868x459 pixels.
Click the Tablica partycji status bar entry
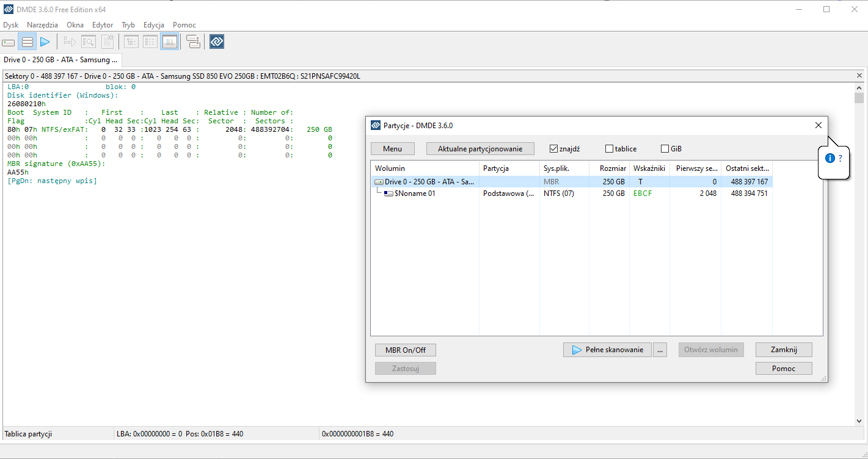(28, 434)
